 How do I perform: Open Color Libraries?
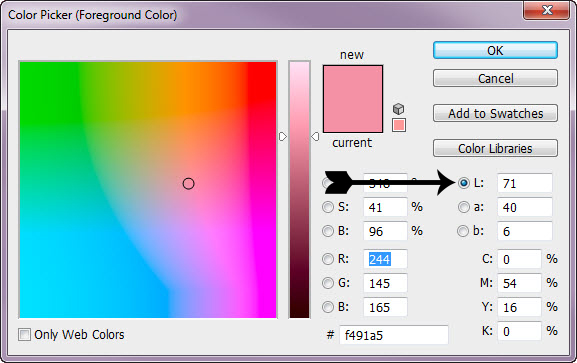pos(495,148)
